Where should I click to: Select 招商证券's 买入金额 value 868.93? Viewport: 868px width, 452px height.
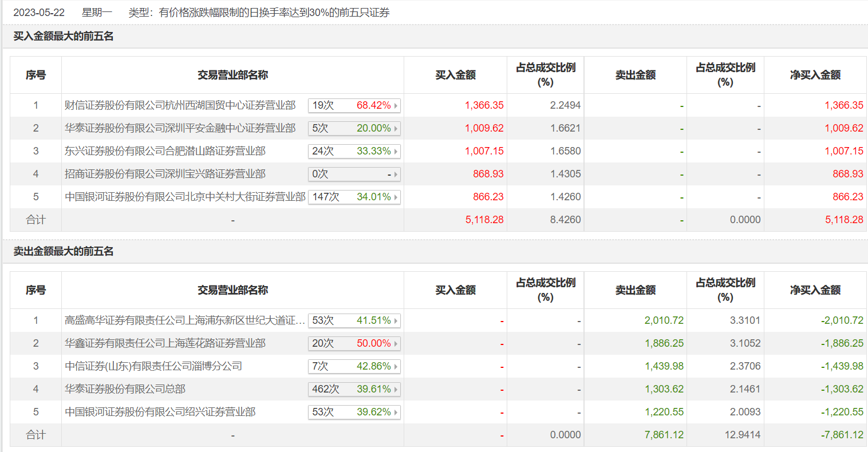pos(488,174)
